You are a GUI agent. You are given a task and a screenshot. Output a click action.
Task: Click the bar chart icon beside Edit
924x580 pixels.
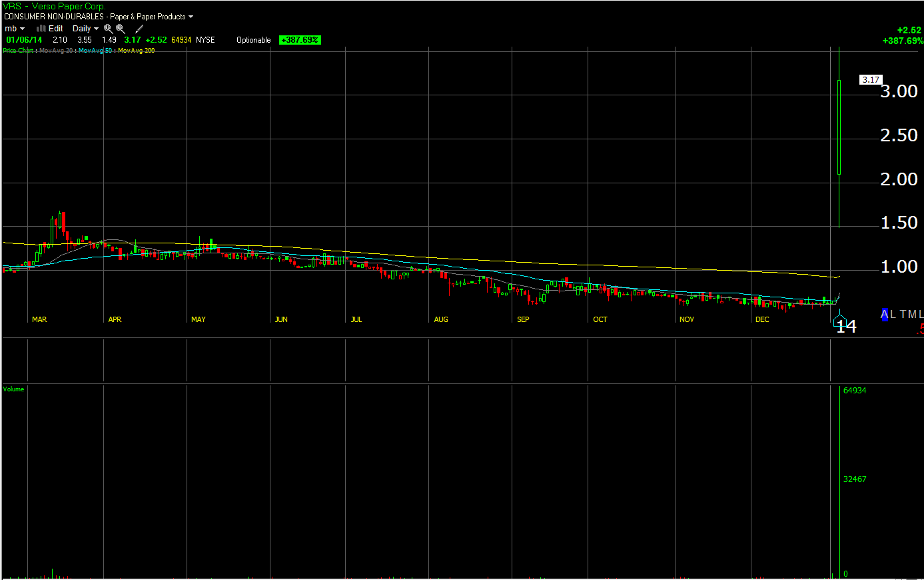click(41, 29)
